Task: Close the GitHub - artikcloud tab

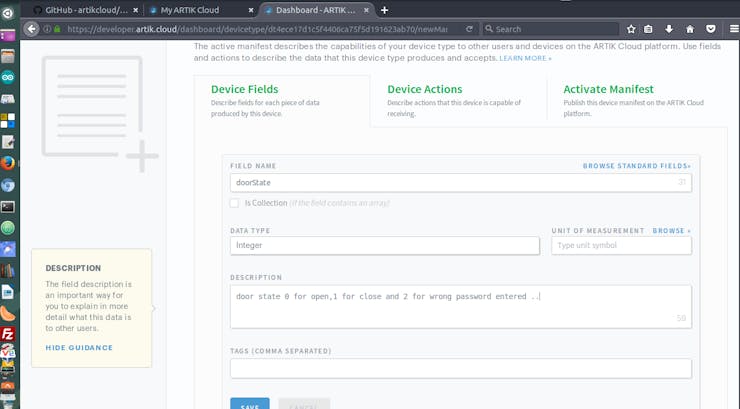Action: [135, 10]
